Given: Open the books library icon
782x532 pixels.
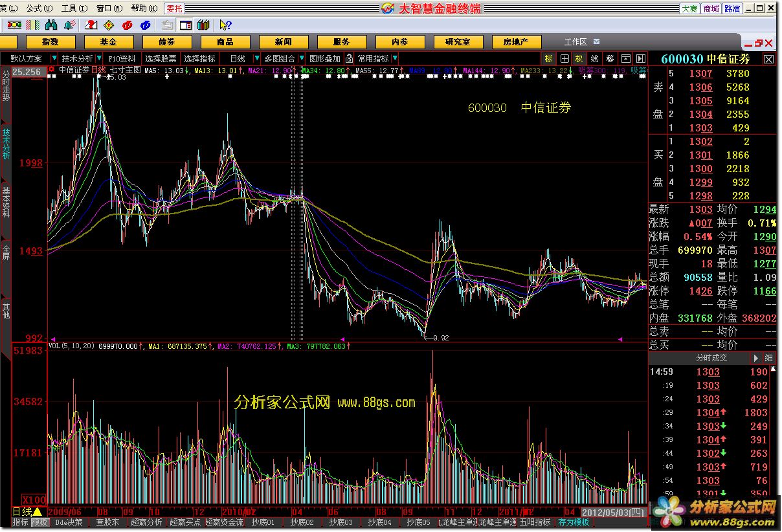Looking at the screenshot, I should click(x=203, y=25).
